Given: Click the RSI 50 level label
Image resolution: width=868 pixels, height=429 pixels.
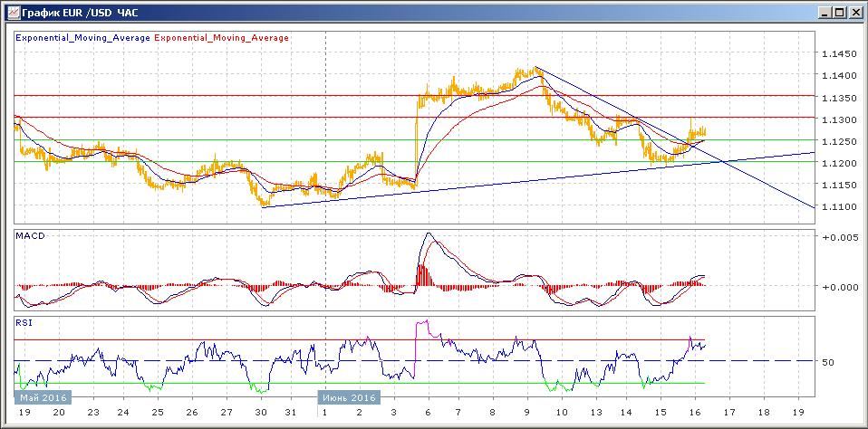Looking at the screenshot, I should 828,362.
